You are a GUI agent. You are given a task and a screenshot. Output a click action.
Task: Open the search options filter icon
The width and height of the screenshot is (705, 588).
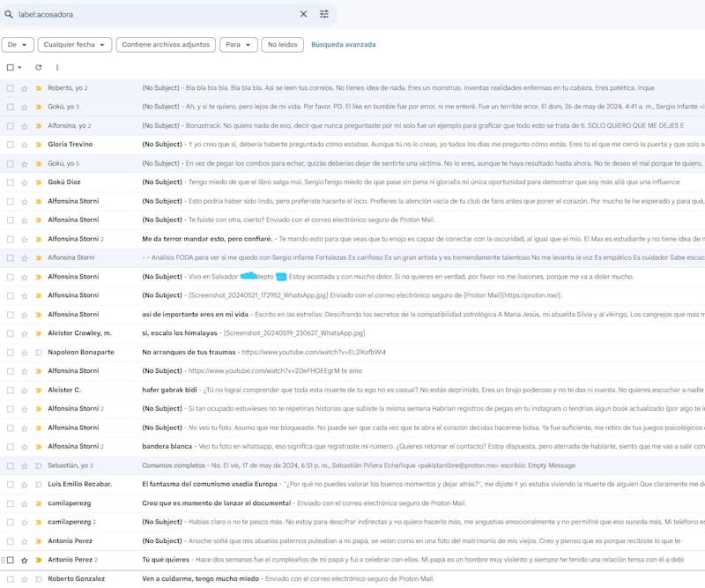[324, 14]
